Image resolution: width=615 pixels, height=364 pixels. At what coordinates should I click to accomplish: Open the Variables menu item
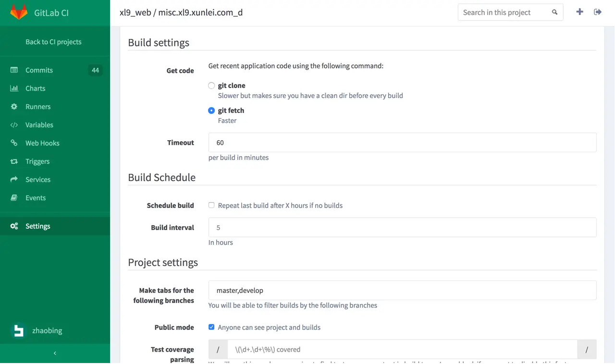39,125
